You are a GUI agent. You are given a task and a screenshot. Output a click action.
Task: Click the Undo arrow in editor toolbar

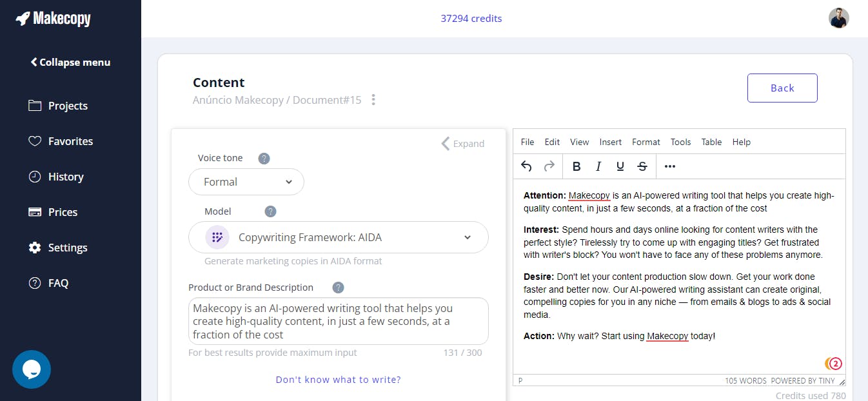(x=526, y=166)
